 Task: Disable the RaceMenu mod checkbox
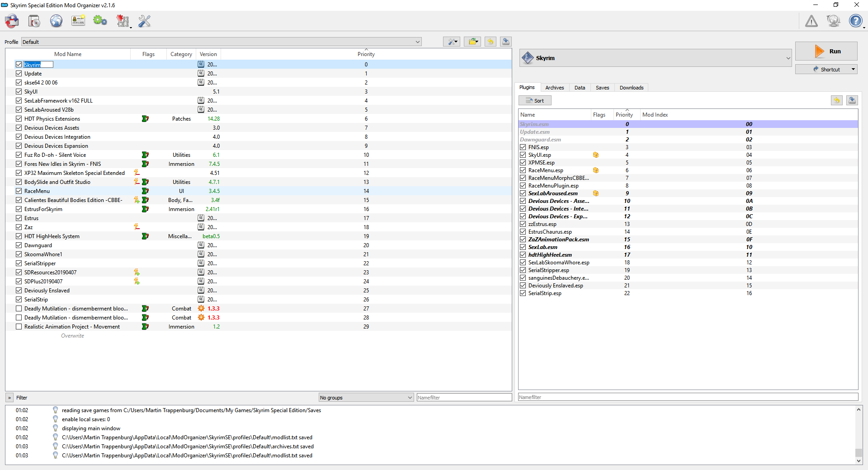pos(19,191)
